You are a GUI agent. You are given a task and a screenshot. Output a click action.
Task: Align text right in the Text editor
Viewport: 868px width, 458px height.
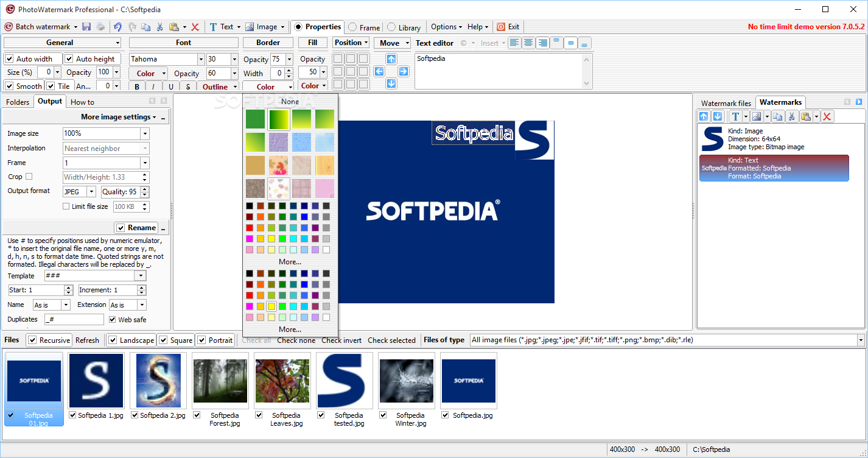(x=542, y=43)
